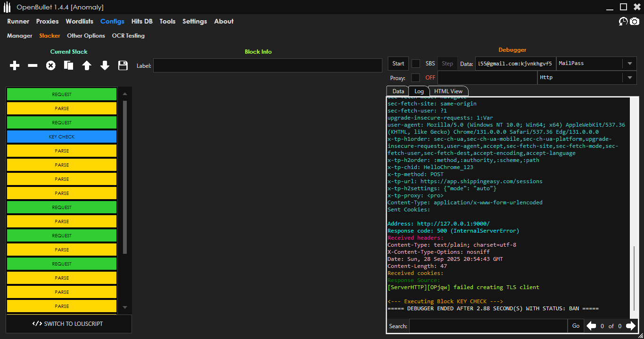644x339 pixels.
Task: Go to next search result arrow
Action: [x=630, y=326]
